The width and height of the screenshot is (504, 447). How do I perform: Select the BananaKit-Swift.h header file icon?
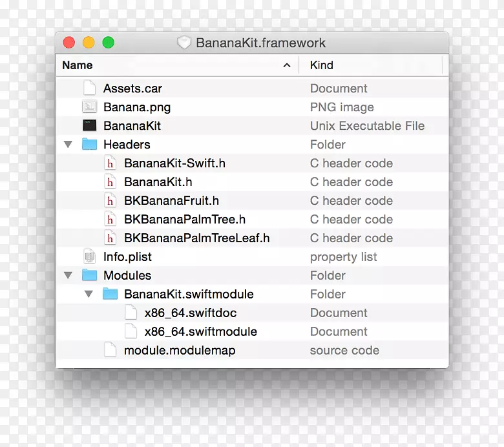[x=110, y=163]
